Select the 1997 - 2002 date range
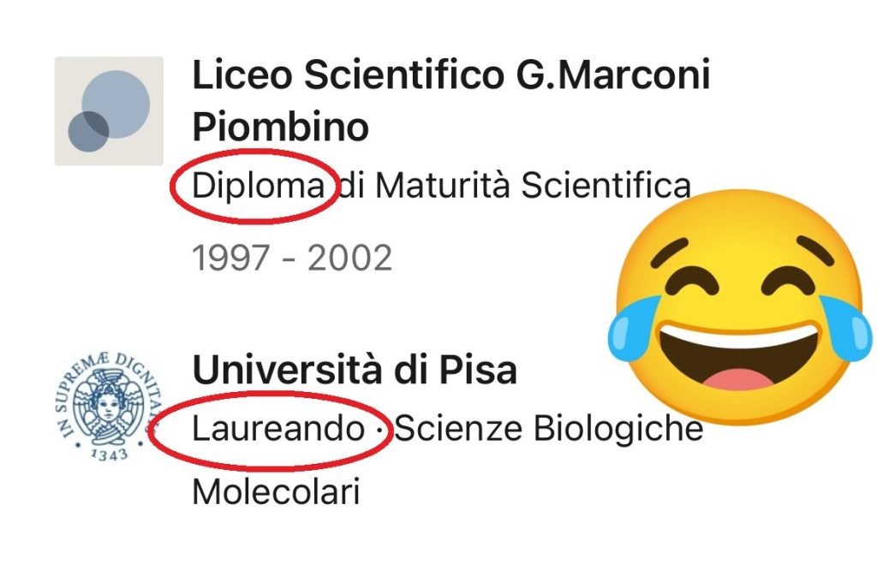This screenshot has width=877, height=588. [x=292, y=257]
